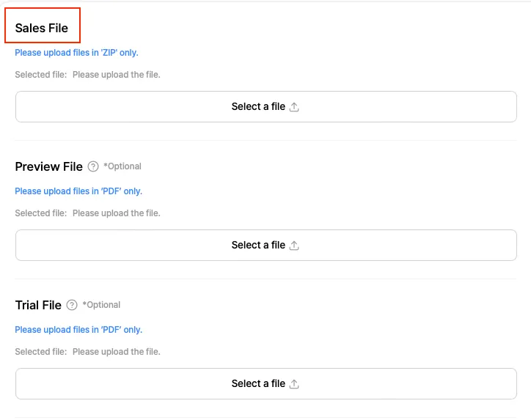Click the Trial File heading
The image size is (531, 420).
[38, 305]
